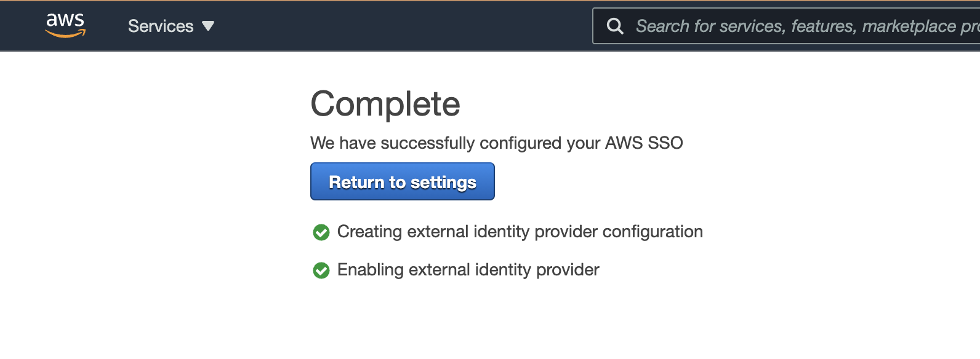Screen dimensions: 980x359
Task: Select the search icon in the navigation bar
Action: tap(615, 26)
